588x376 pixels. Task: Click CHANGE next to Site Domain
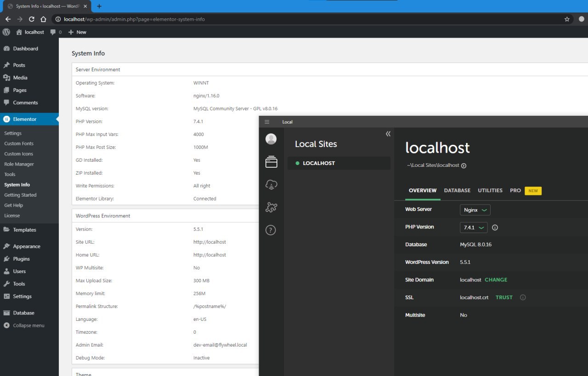pyautogui.click(x=496, y=280)
